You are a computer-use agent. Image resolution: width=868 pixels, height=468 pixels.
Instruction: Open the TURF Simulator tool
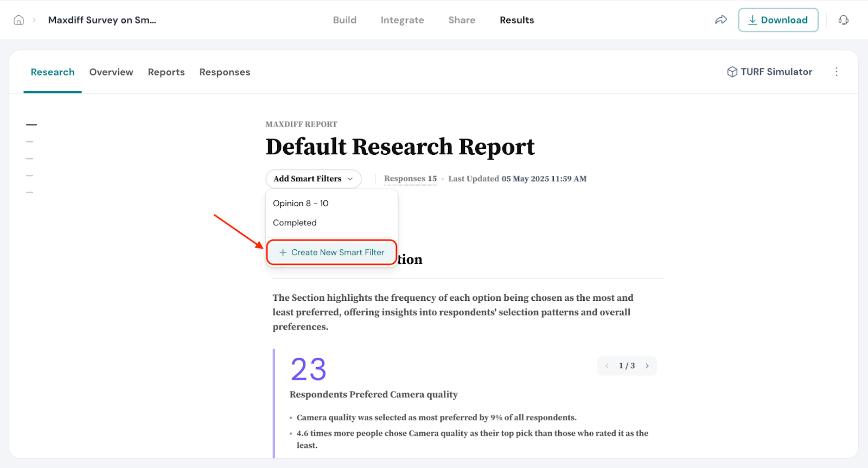[x=769, y=72]
